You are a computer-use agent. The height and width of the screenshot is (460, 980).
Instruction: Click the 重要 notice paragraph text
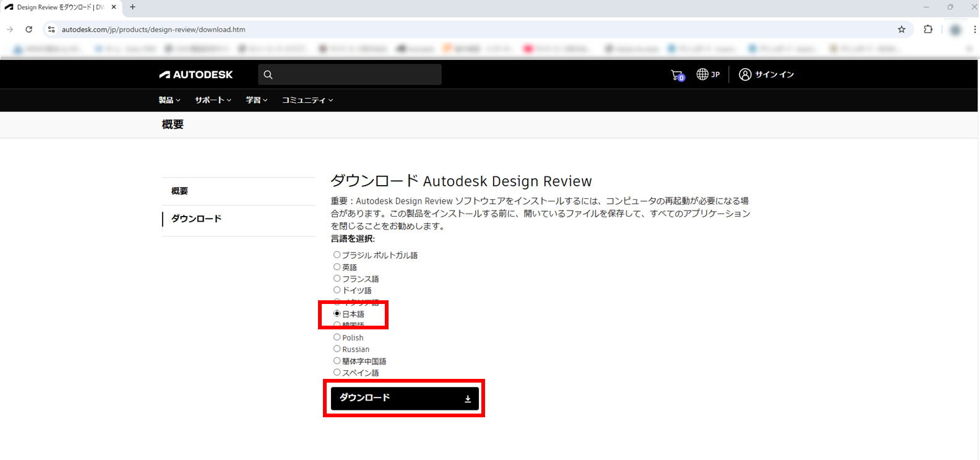pyautogui.click(x=541, y=214)
